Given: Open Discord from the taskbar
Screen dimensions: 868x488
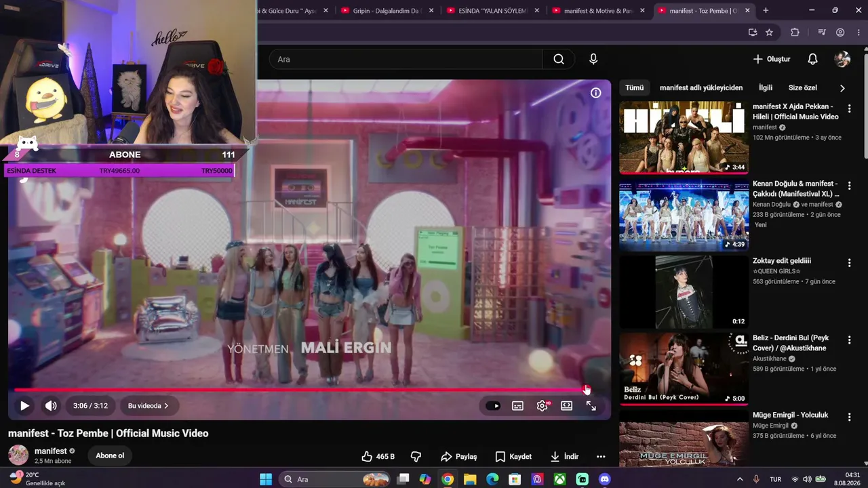Looking at the screenshot, I should tap(604, 479).
